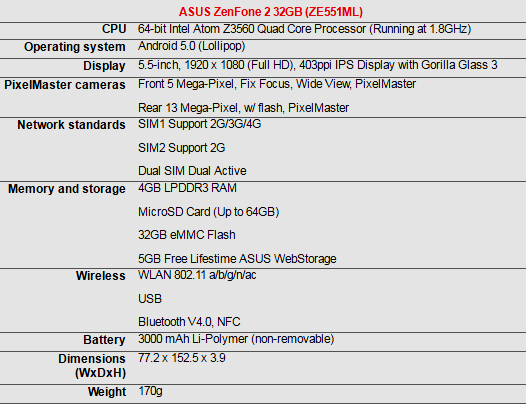Select the Network standards label
Image resolution: width=526 pixels, height=404 pixels.
[x=71, y=125]
